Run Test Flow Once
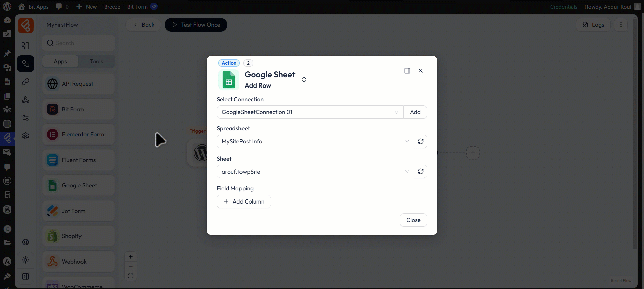Viewport: 644px width, 289px height. point(196,25)
